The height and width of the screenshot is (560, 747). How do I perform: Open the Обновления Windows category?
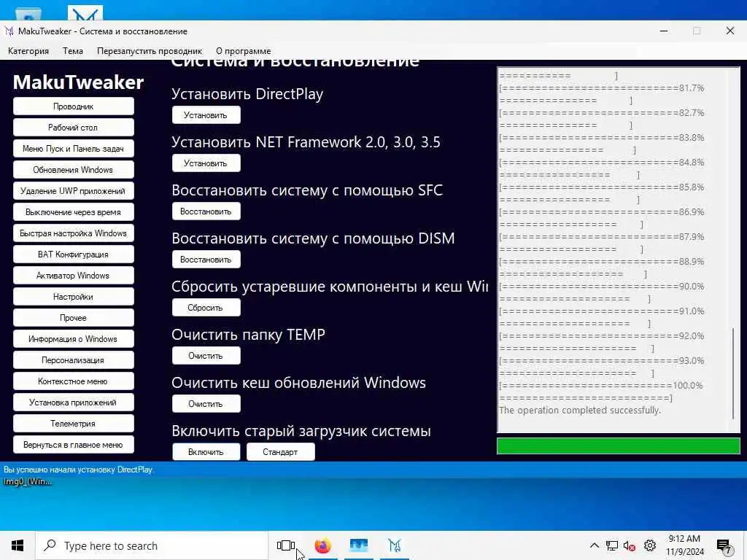74,170
